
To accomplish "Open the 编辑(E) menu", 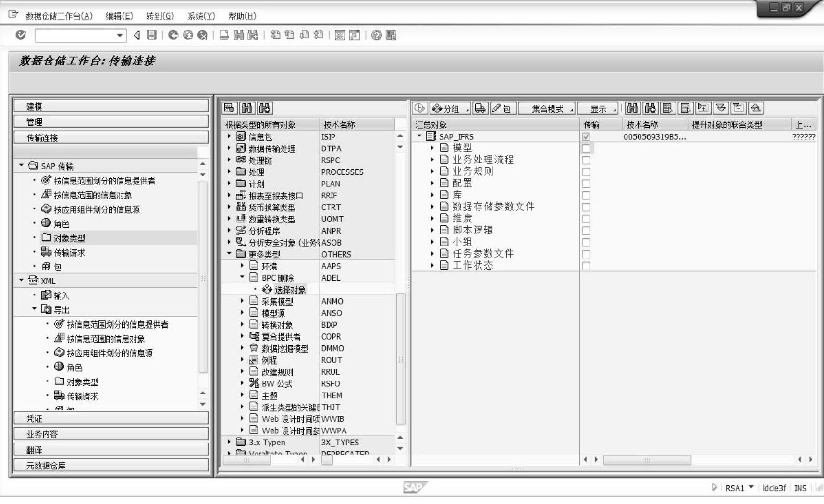I will [x=119, y=16].
